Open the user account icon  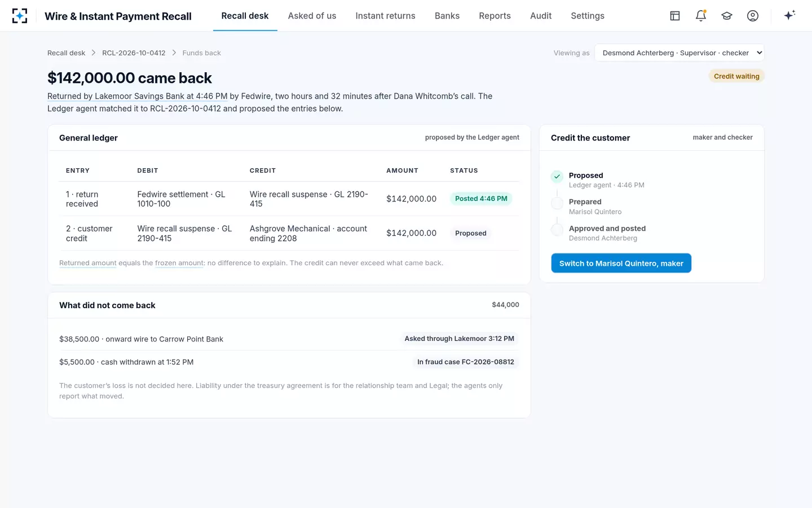point(753,16)
